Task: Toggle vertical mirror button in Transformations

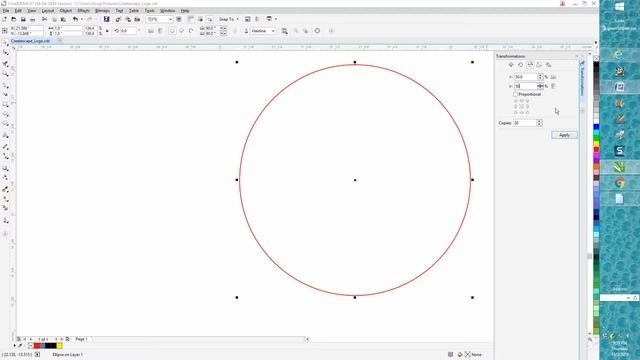Action: [553, 86]
